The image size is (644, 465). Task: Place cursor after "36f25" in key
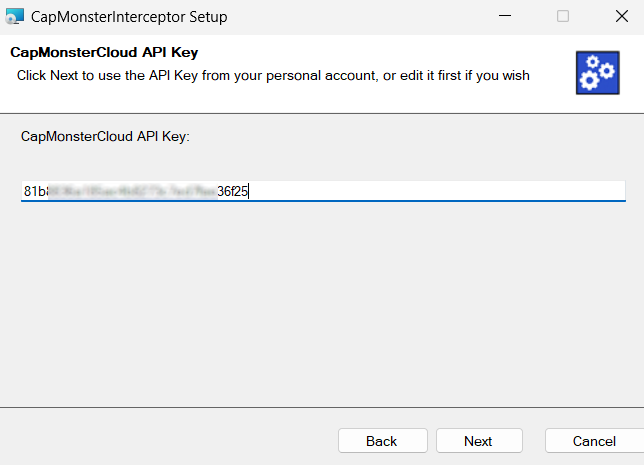point(249,191)
